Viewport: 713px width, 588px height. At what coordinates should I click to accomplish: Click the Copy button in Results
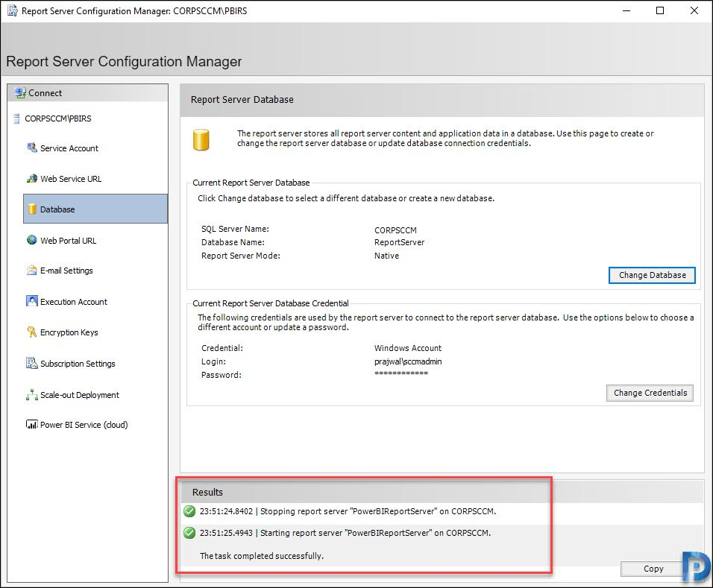(x=653, y=569)
